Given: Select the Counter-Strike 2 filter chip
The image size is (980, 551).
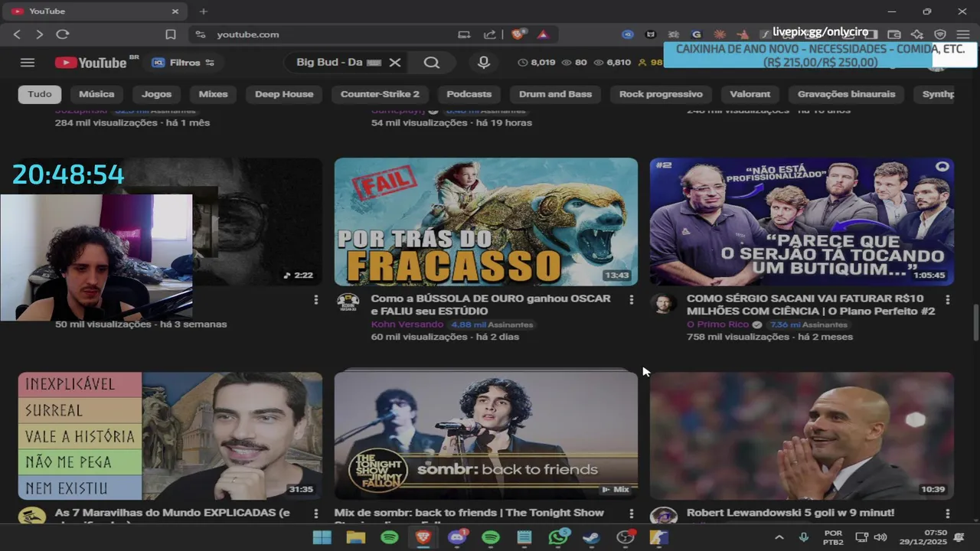Looking at the screenshot, I should pyautogui.click(x=380, y=94).
